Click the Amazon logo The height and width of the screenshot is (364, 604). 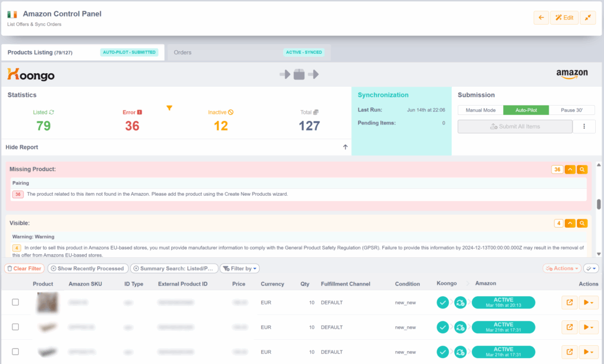[572, 74]
